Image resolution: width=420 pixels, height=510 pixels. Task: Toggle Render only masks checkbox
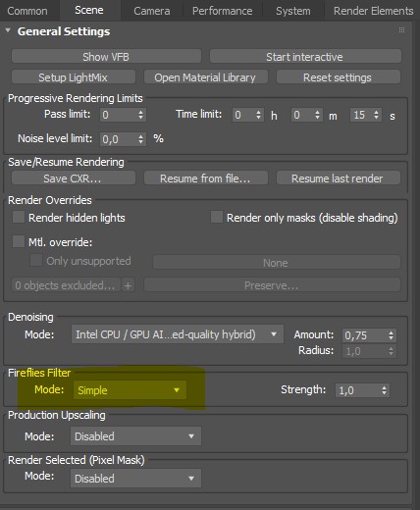tap(217, 217)
